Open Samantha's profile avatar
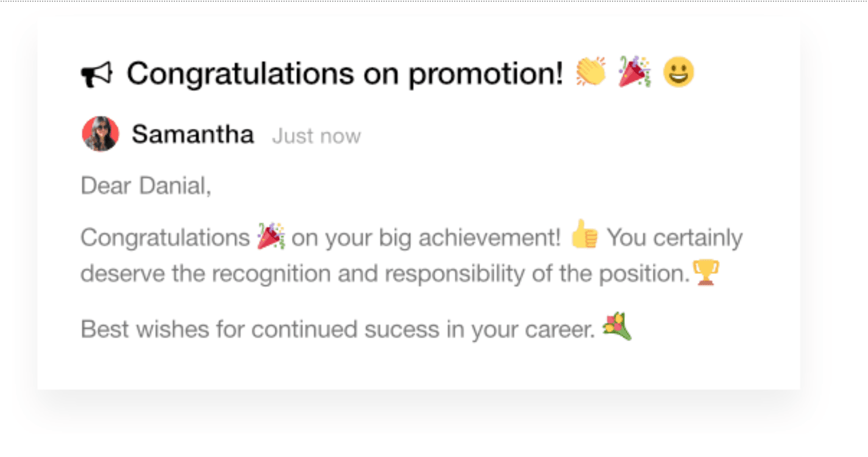This screenshot has width=868, height=457. (100, 134)
